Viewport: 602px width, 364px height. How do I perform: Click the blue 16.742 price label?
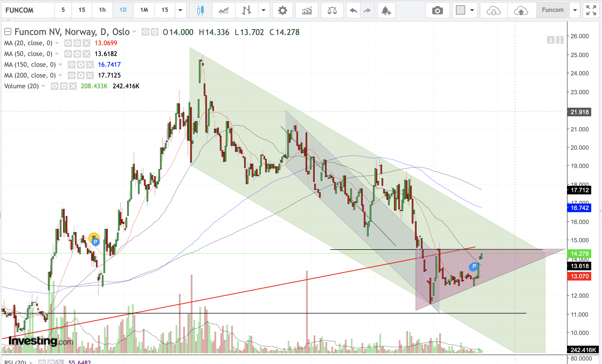coord(579,208)
